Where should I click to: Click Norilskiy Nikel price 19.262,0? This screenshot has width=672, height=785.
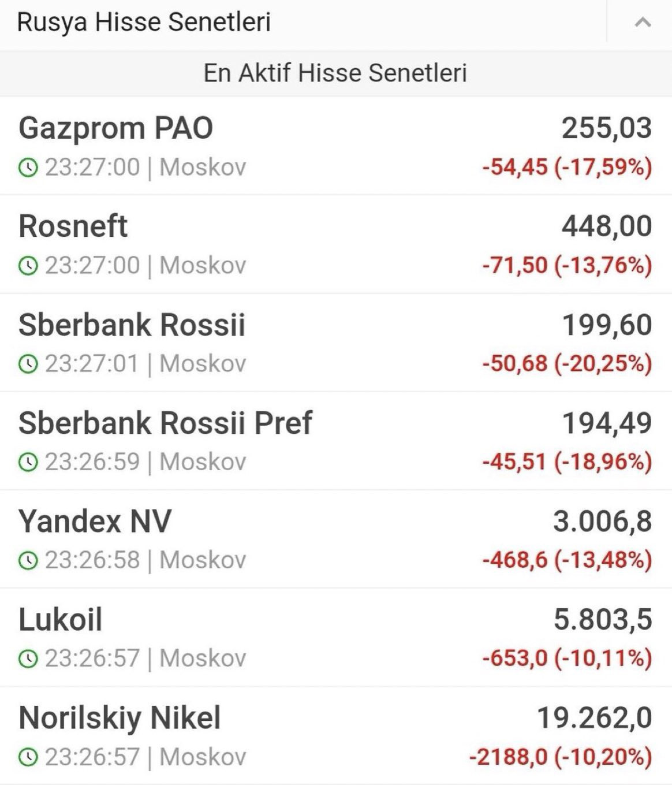click(595, 717)
